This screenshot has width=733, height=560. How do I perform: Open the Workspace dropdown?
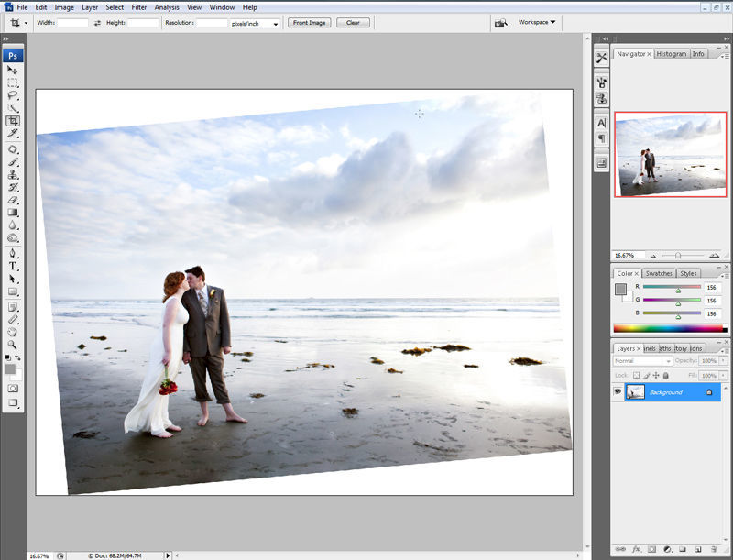point(536,22)
